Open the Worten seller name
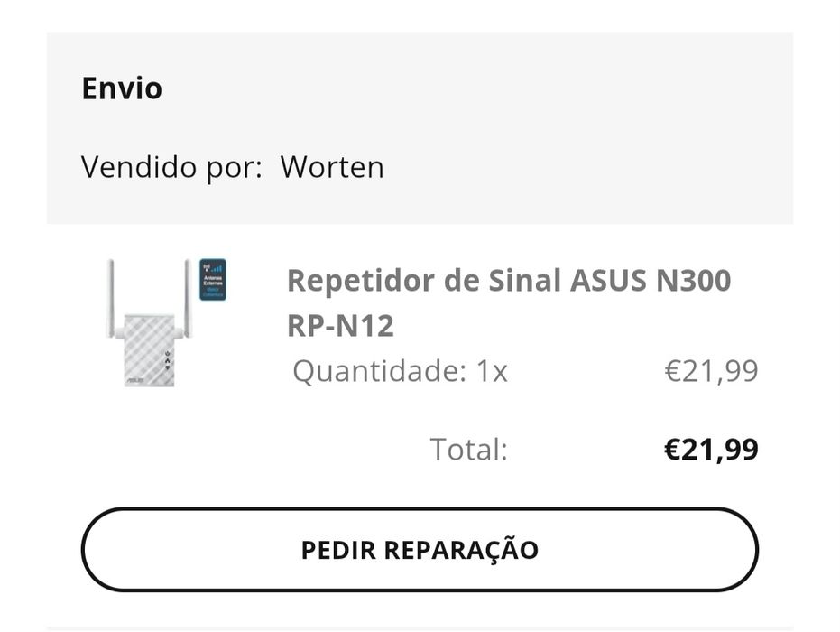 point(332,167)
